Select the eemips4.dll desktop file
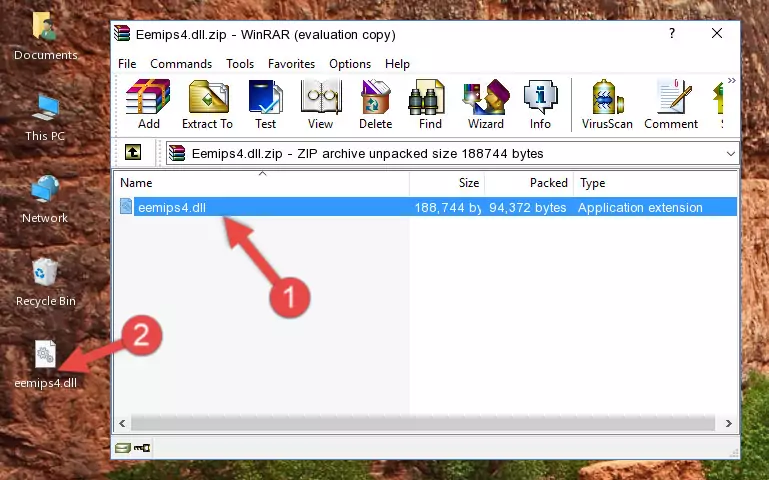769x480 pixels. point(45,365)
